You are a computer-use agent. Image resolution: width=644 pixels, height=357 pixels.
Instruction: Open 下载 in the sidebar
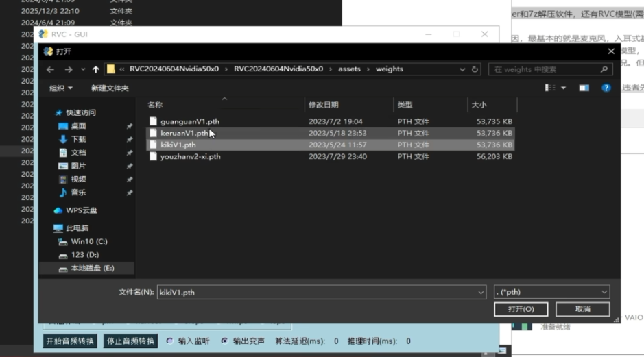coord(78,139)
